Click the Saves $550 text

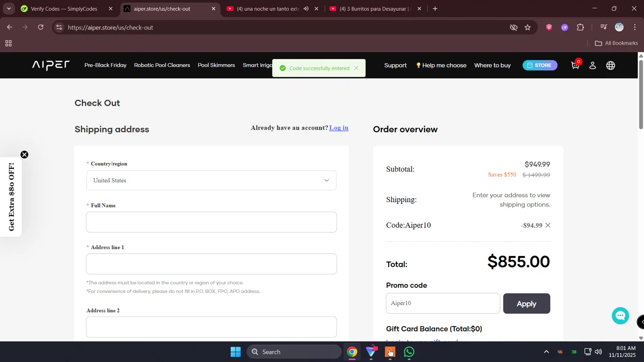tap(502, 175)
